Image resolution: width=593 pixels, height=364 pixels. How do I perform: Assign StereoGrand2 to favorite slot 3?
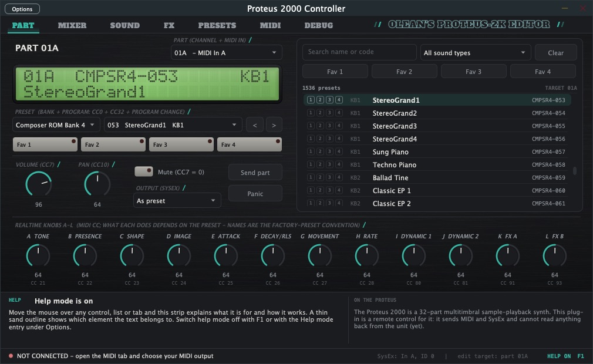pos(329,113)
